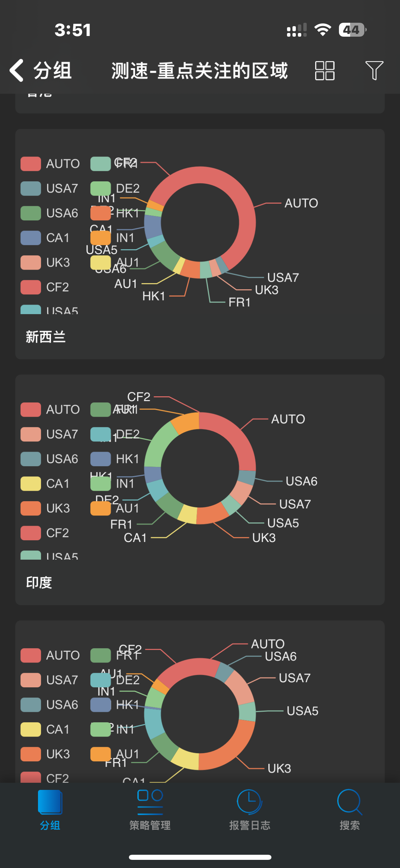
Task: Tap the back chevron beside 分组
Action: pos(17,71)
